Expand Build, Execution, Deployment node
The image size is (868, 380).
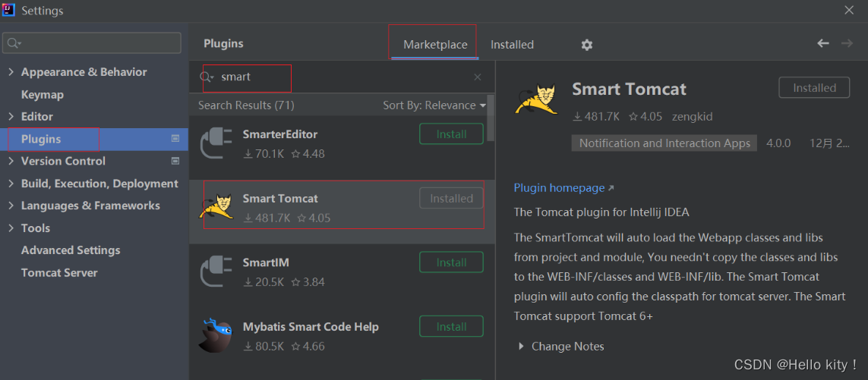click(x=11, y=184)
